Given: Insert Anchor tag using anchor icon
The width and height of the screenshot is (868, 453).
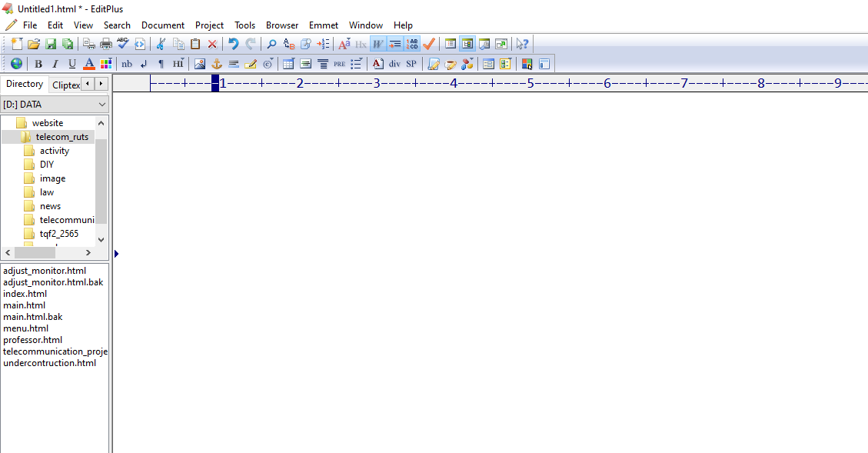Looking at the screenshot, I should [x=217, y=64].
